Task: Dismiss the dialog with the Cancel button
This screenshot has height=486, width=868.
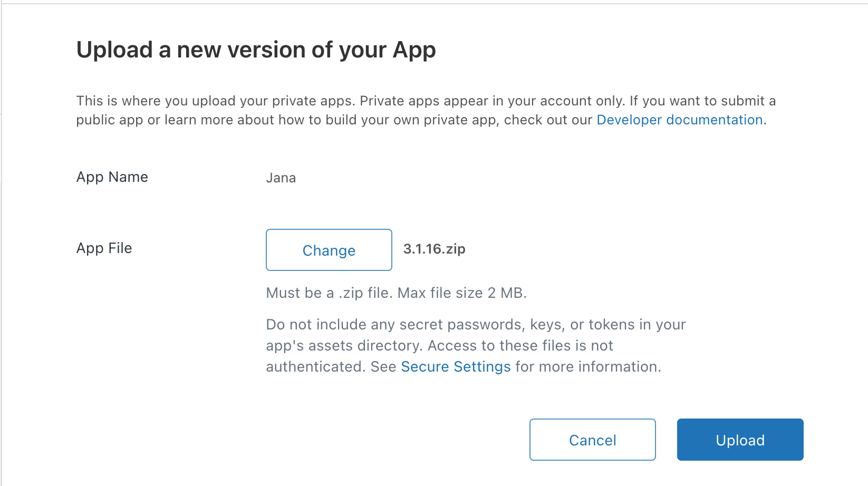Action: tap(592, 440)
